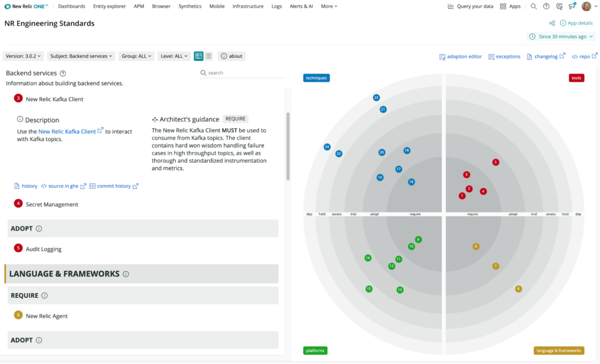Open the More menu dropdown
Viewport: 600px width, 364px height.
pos(329,6)
